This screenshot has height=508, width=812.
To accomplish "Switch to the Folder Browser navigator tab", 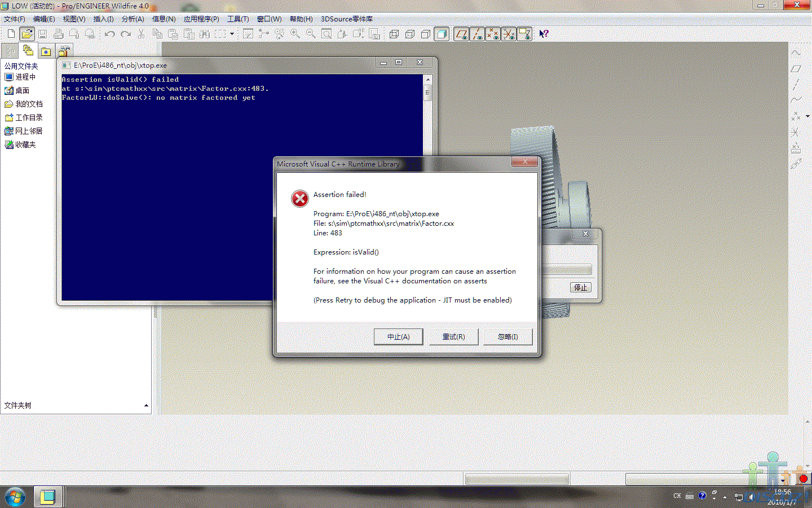I will [x=28, y=50].
